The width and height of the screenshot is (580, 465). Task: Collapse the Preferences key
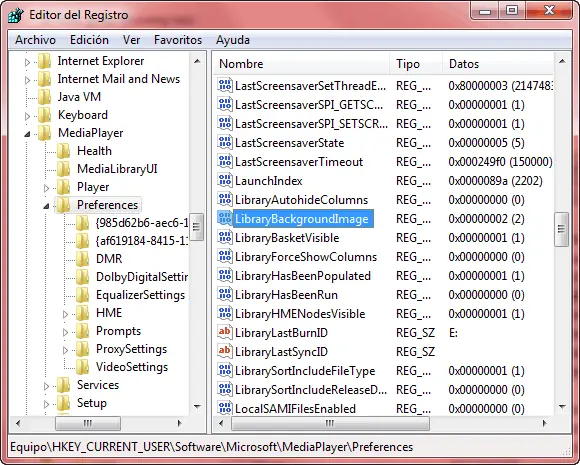click(46, 206)
